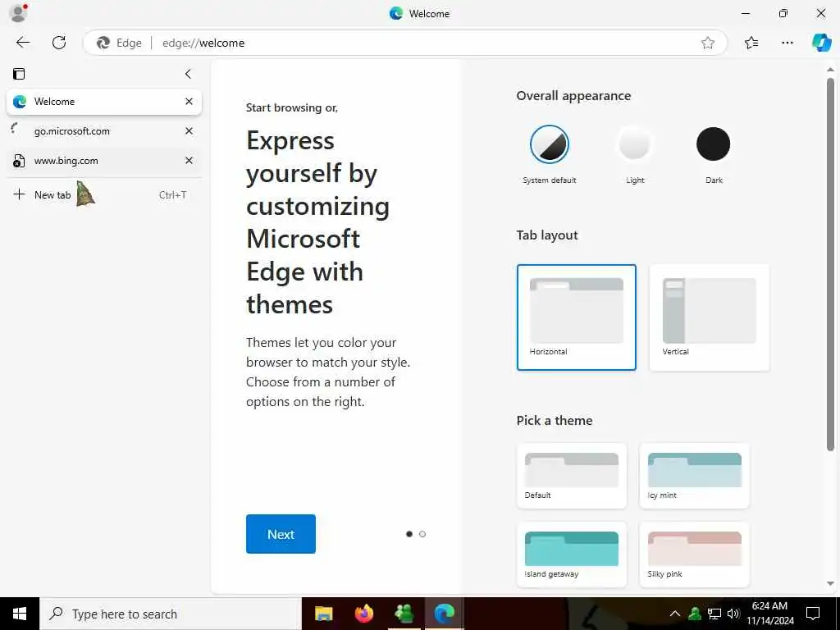Click the first page indicator dot
This screenshot has height=630, width=840.
pos(409,534)
